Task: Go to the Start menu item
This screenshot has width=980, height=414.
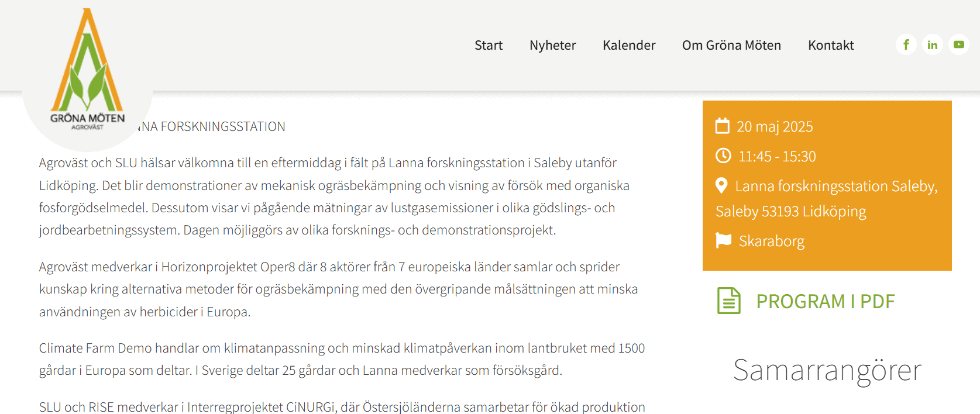Action: point(489,45)
